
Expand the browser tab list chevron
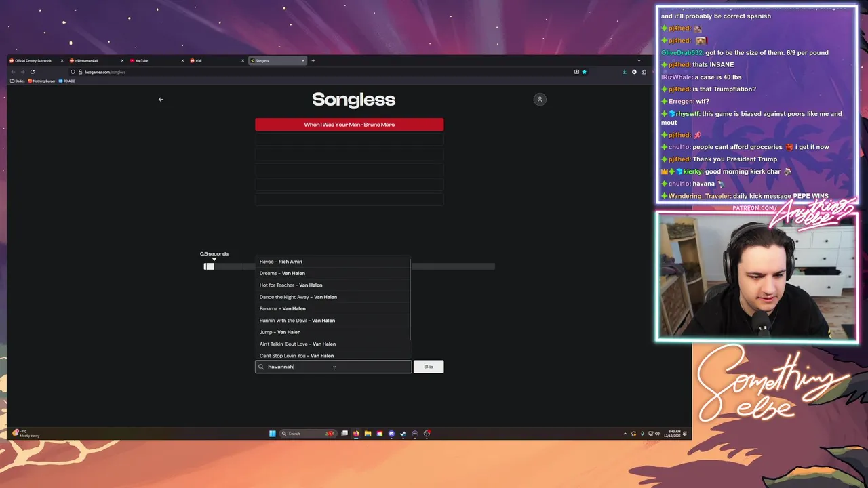[x=639, y=60]
